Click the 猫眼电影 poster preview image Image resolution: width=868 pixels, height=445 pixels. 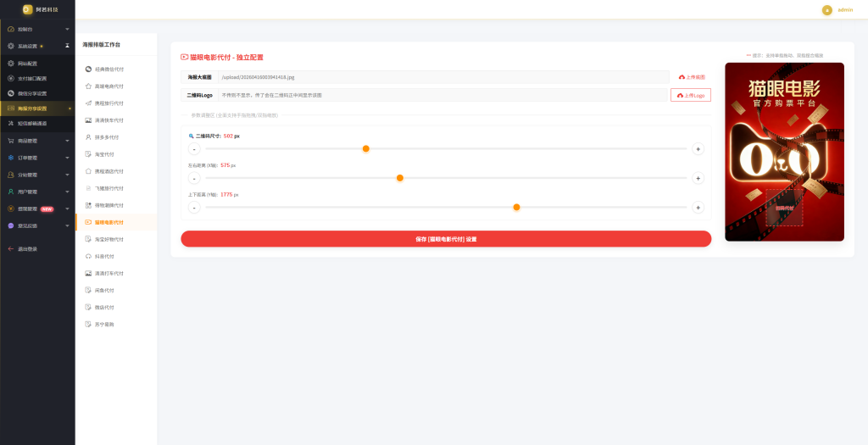pyautogui.click(x=784, y=152)
